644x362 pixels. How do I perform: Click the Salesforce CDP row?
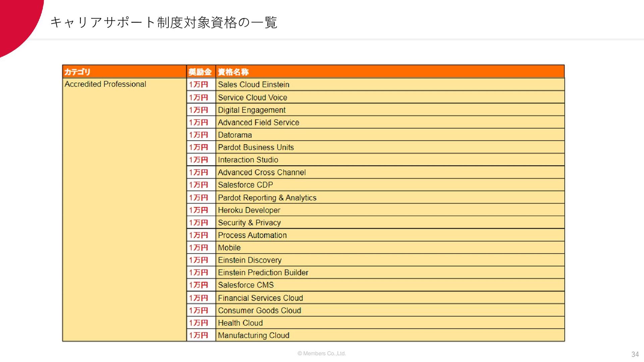pyautogui.click(x=390, y=185)
